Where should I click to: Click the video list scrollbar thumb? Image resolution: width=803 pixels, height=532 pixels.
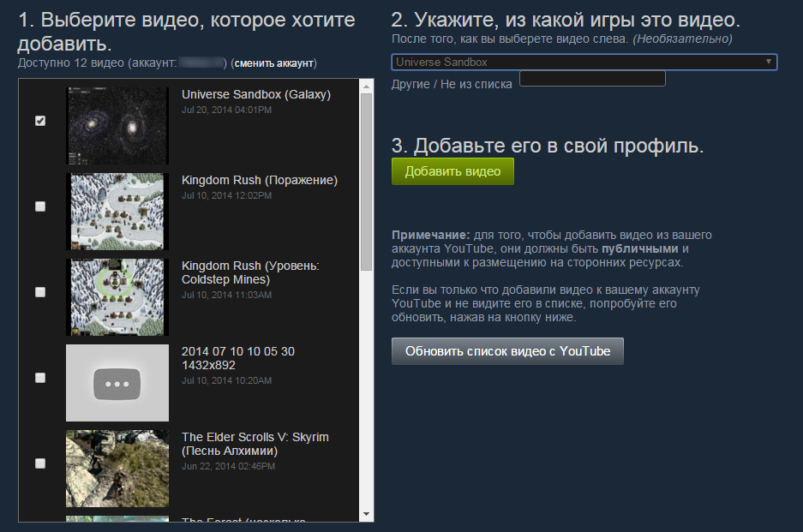click(366, 182)
